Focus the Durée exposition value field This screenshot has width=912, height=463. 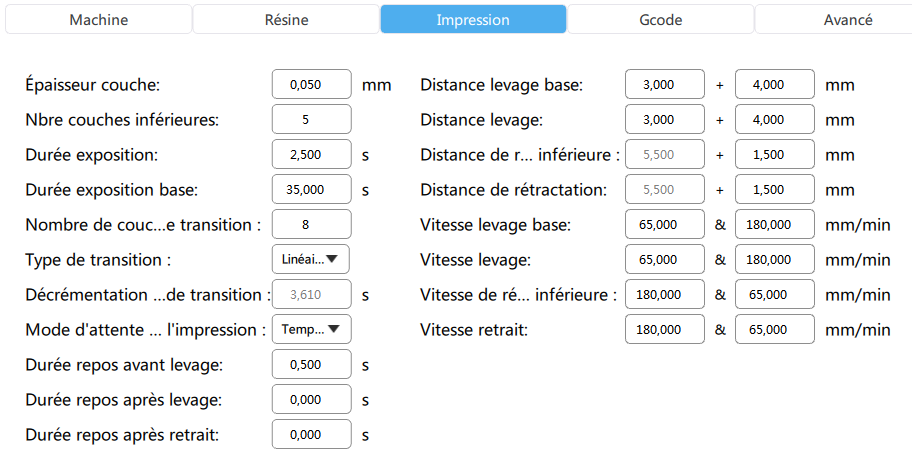311,155
